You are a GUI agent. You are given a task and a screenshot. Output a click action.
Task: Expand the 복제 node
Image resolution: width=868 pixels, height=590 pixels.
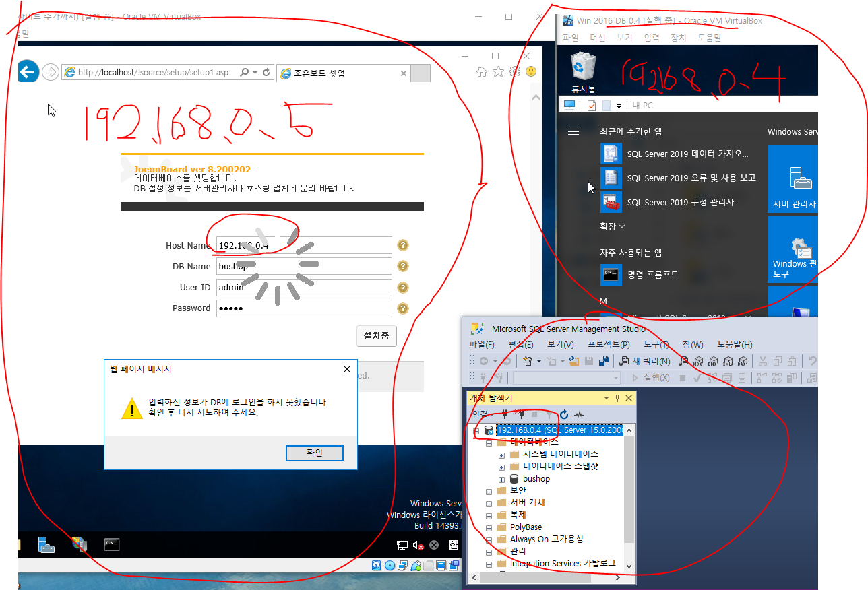pos(489,515)
